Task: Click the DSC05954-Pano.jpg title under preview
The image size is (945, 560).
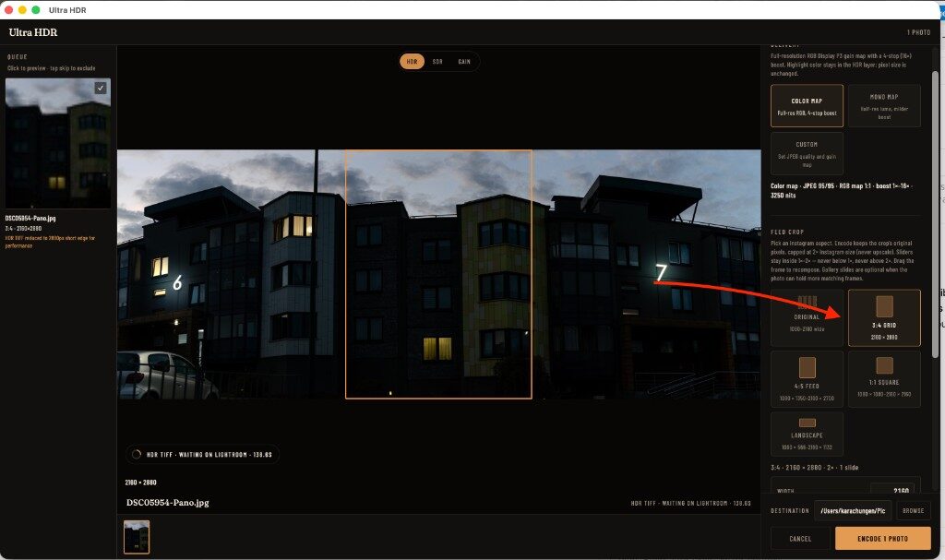Action: tap(168, 502)
